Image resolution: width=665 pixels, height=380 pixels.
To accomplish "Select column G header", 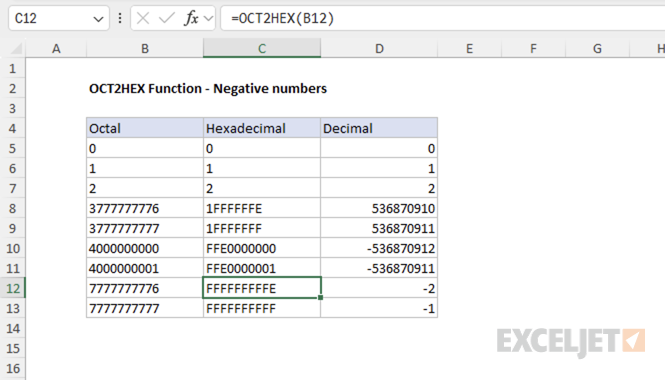I will 597,48.
